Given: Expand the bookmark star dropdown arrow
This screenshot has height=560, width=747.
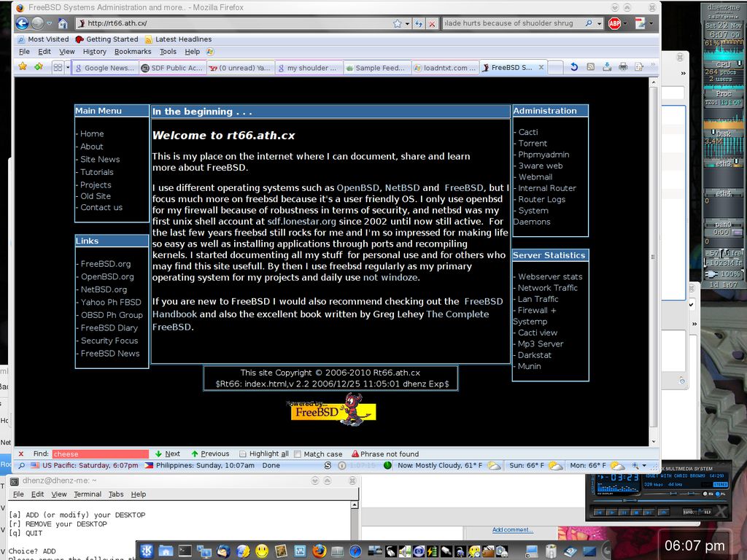Looking at the screenshot, I should 407,23.
